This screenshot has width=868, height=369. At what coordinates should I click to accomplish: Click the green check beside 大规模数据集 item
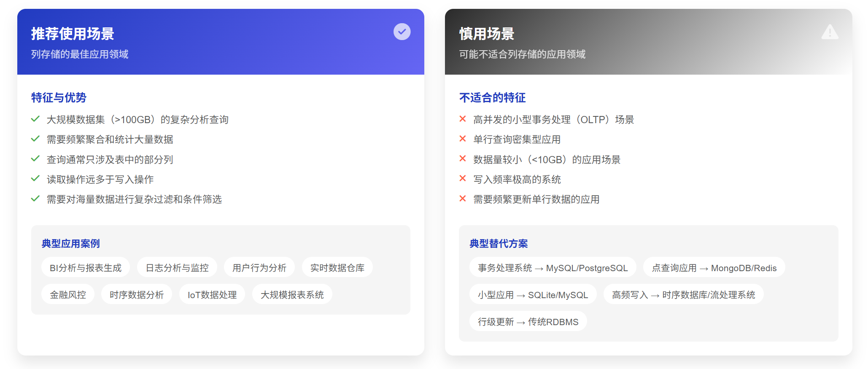coord(35,119)
